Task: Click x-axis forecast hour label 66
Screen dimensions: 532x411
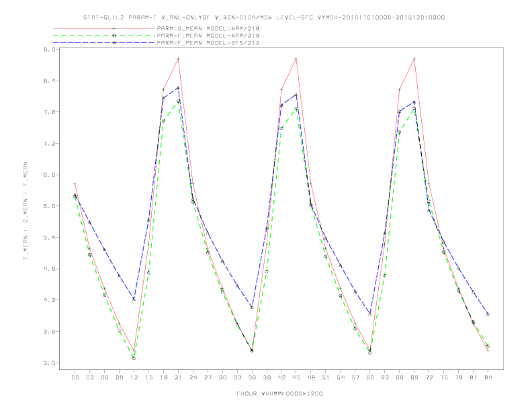Action: coord(400,377)
